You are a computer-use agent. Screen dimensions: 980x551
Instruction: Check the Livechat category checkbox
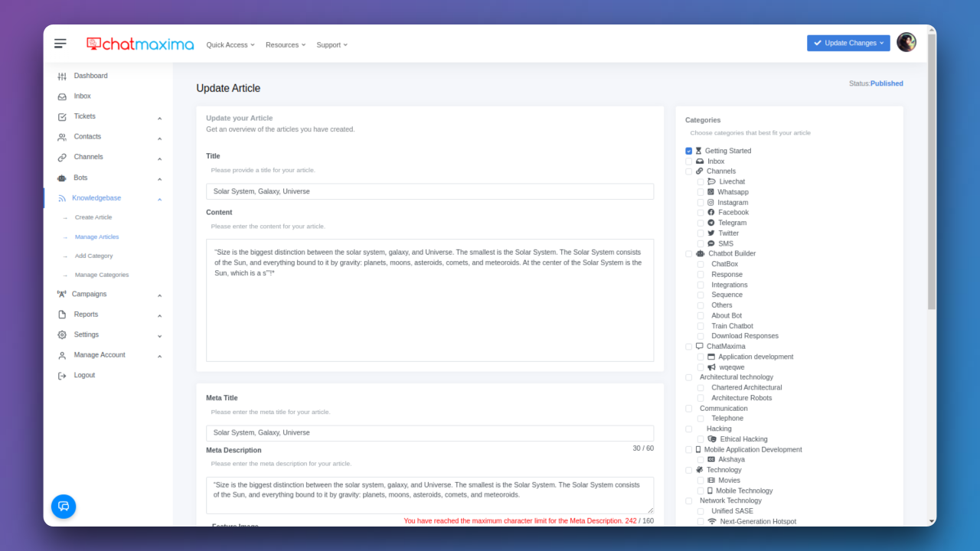coord(701,182)
